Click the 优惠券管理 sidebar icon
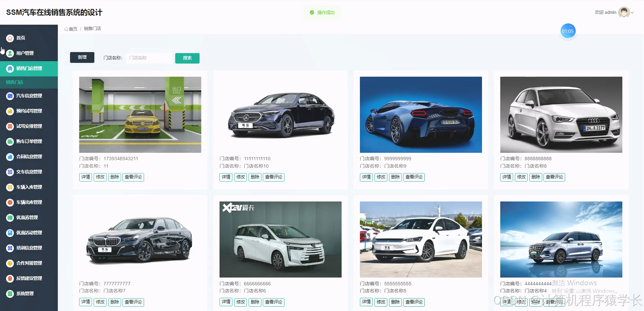This screenshot has width=644, height=311. [10, 218]
